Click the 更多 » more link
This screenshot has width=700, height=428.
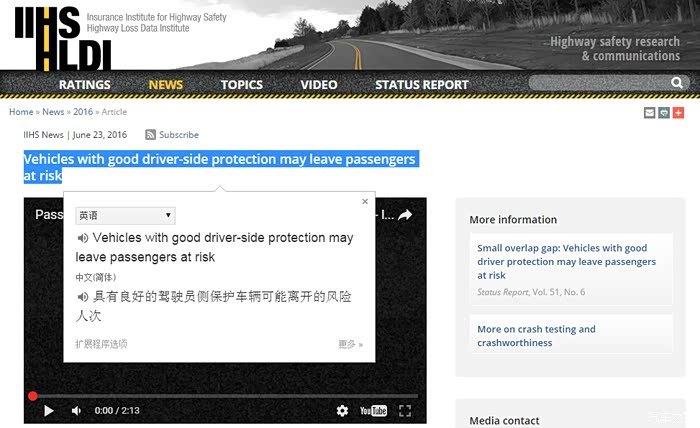pyautogui.click(x=350, y=344)
